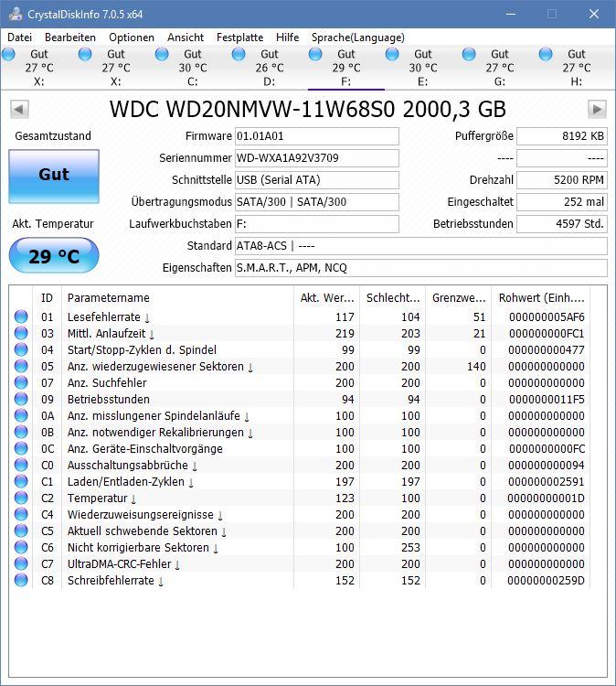Open the Hilfe menu
616x686 pixels.
pyautogui.click(x=288, y=38)
